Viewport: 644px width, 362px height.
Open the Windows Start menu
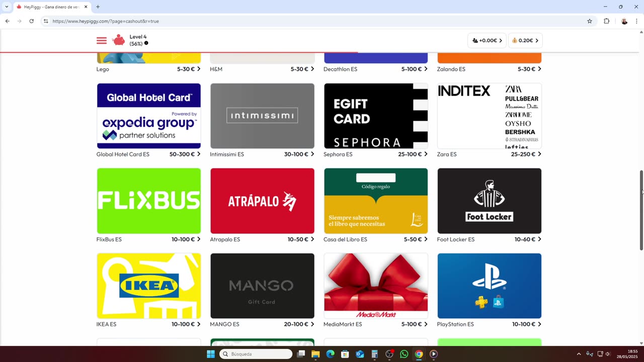[211, 354]
